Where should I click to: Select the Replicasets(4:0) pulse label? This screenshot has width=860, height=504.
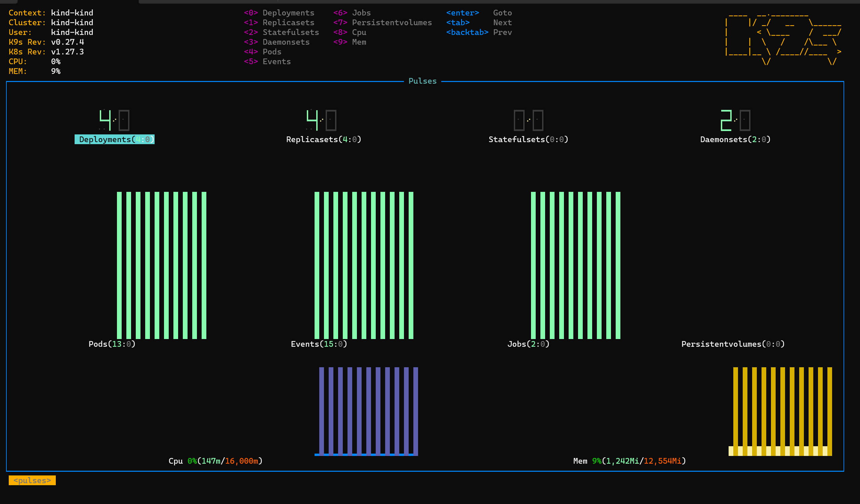324,139
